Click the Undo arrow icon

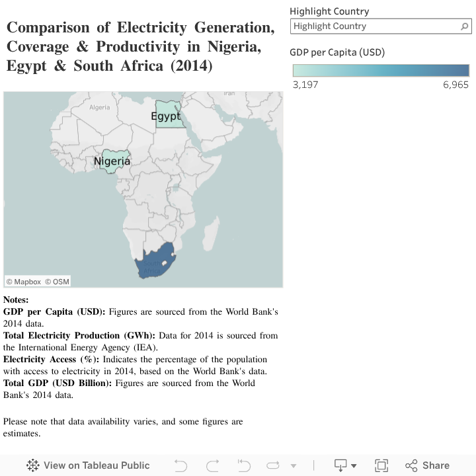click(180, 465)
